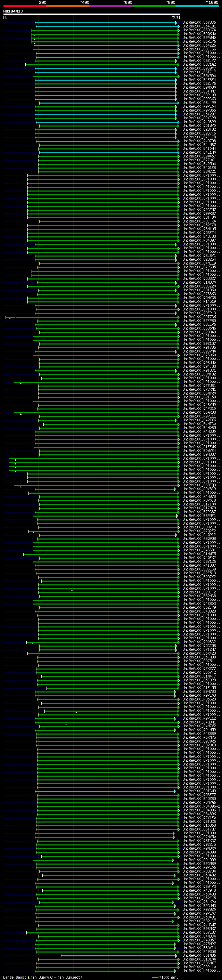Select hit label UniRef100_C6ZJY7

[x=199, y=60]
